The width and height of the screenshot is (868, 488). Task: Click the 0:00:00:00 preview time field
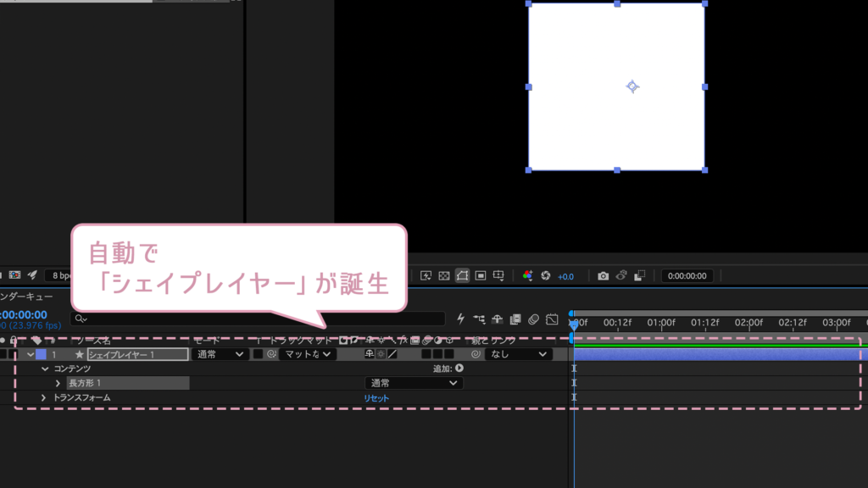(687, 275)
